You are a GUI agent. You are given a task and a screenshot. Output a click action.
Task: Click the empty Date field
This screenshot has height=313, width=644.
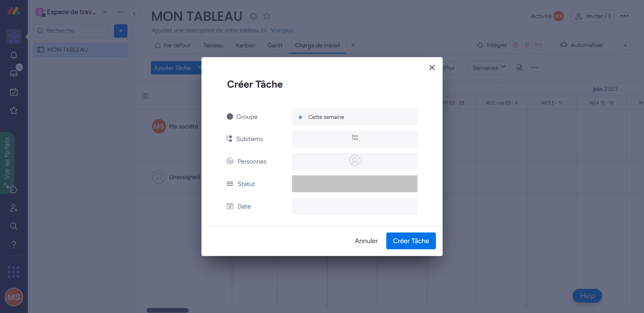coord(355,206)
